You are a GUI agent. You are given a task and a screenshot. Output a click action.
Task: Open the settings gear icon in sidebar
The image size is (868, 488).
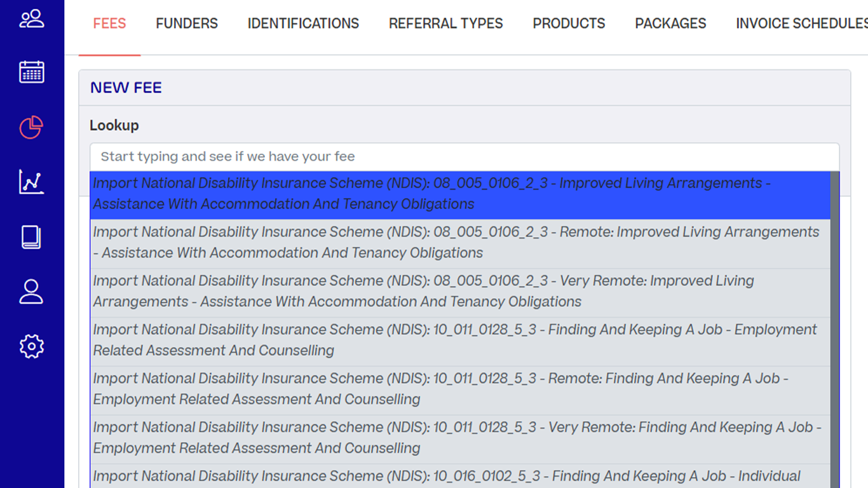tap(32, 346)
